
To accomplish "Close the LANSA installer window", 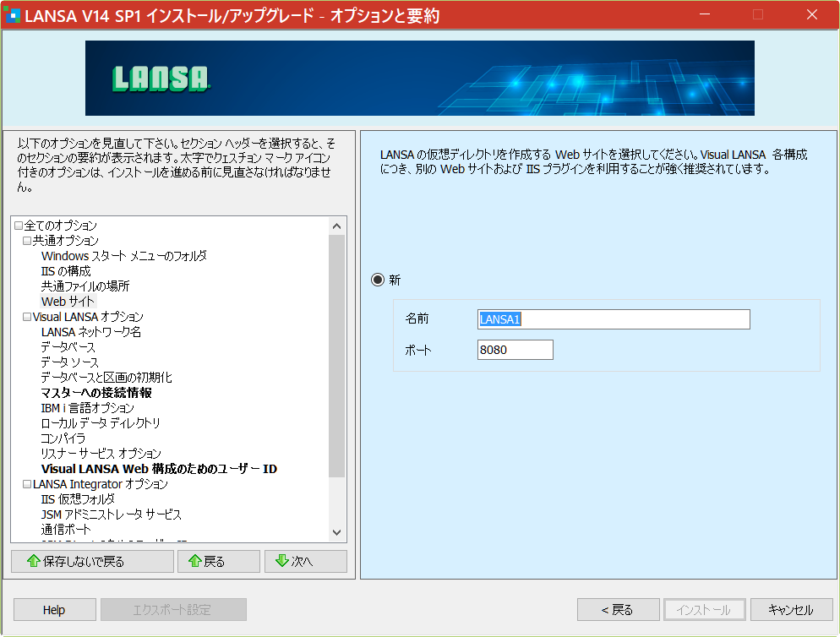I will coord(811,14).
